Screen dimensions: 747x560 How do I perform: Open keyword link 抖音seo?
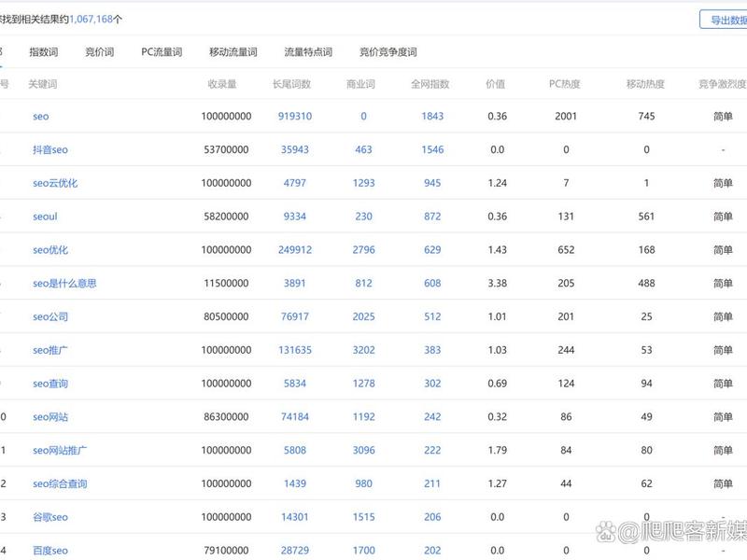pos(50,149)
